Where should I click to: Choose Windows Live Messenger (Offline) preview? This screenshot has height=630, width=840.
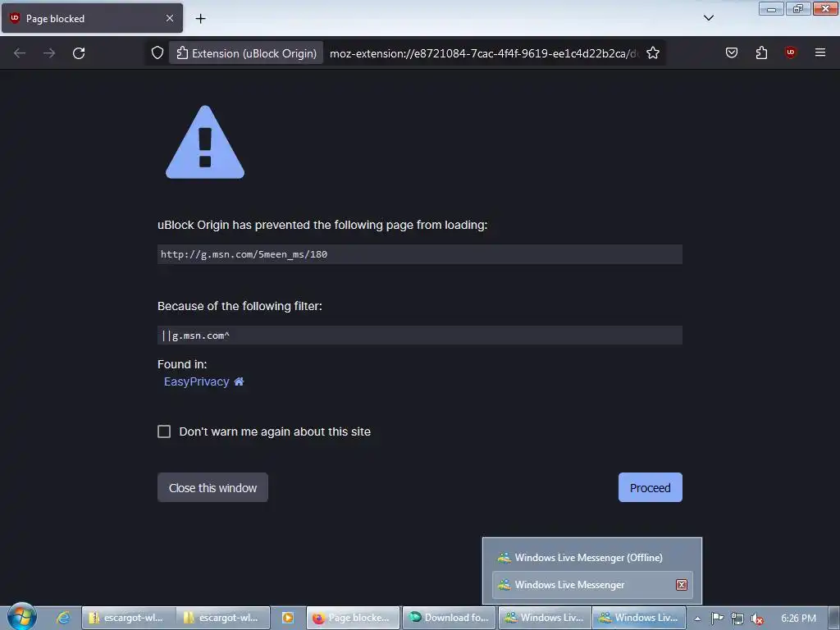pyautogui.click(x=592, y=558)
